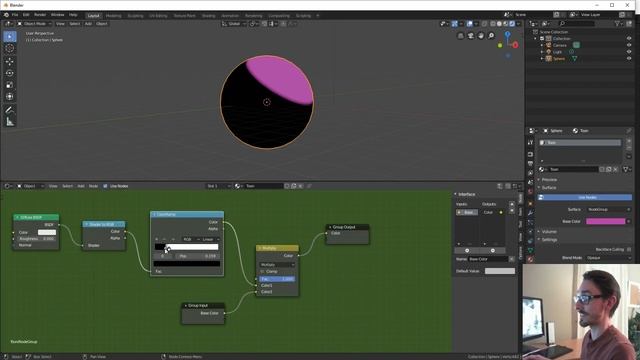Hide Light via eye icon in outliner
This screenshot has width=640, height=360.
629,52
